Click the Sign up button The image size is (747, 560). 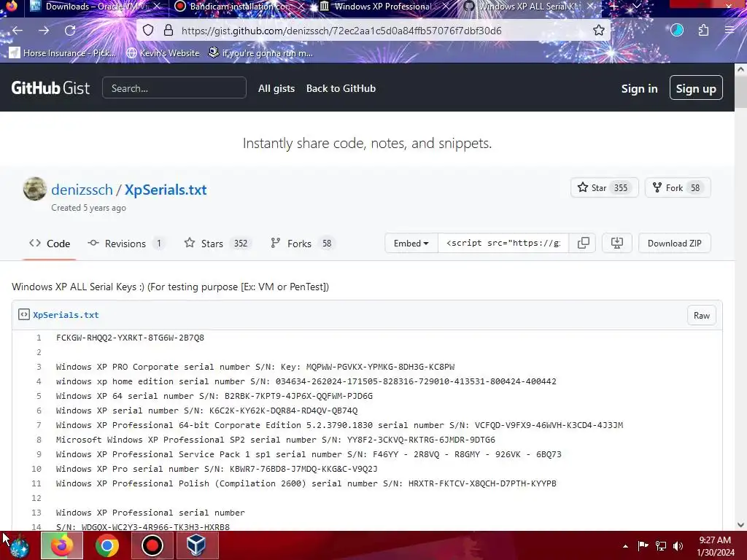coord(695,88)
